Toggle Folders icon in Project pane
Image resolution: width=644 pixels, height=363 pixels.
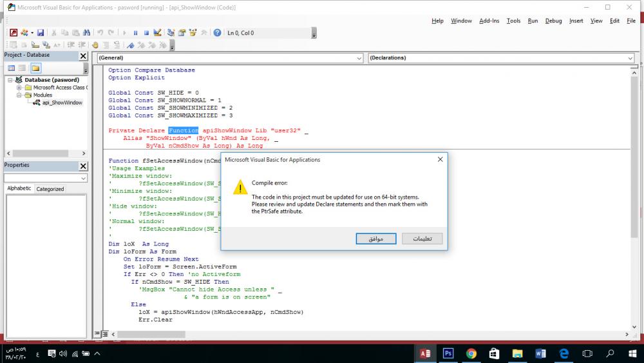coord(35,68)
